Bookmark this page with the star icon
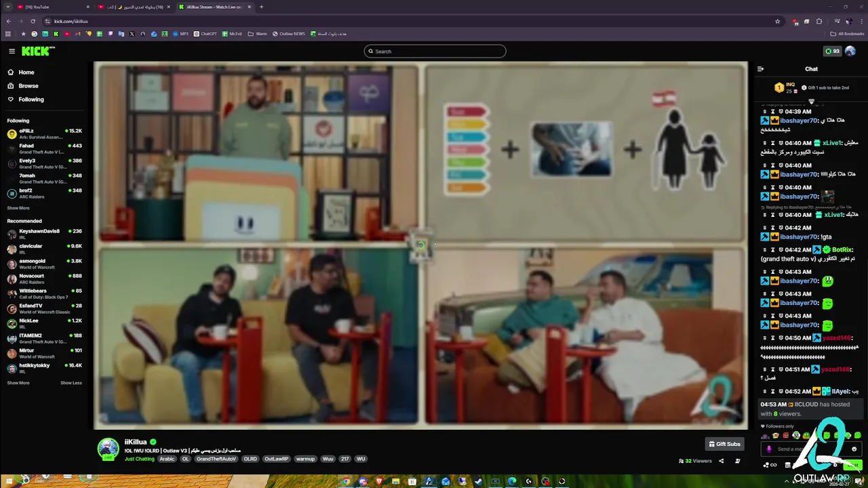The image size is (868, 488). (777, 21)
